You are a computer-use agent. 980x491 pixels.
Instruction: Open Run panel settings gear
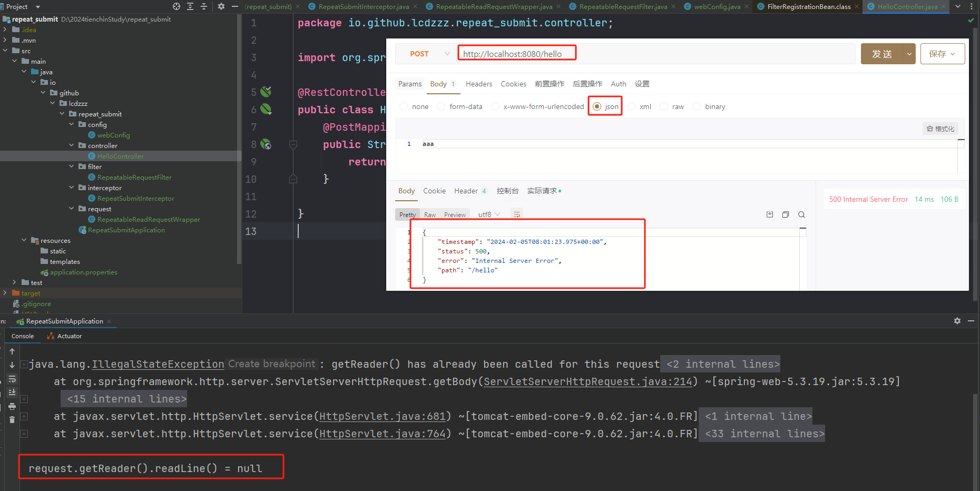[x=957, y=321]
